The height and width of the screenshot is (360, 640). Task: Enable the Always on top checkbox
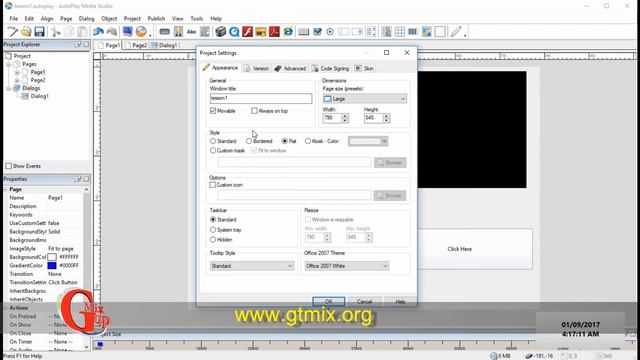tap(254, 111)
